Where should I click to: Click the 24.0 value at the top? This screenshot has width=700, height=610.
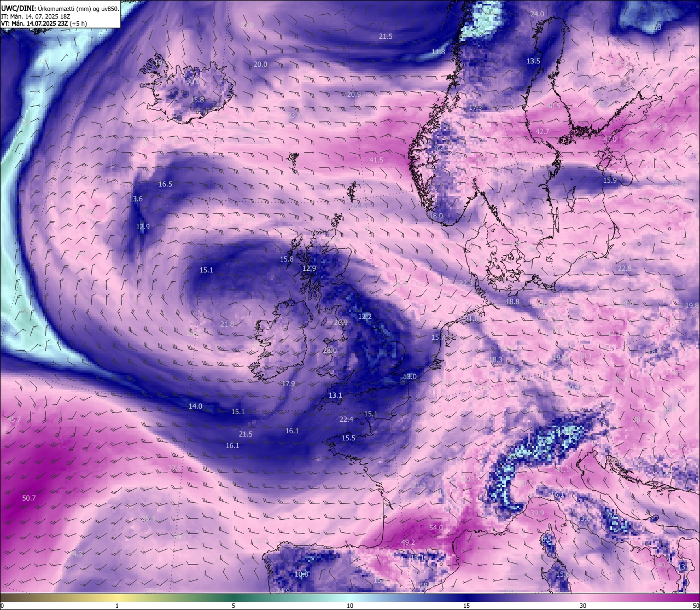[537, 14]
